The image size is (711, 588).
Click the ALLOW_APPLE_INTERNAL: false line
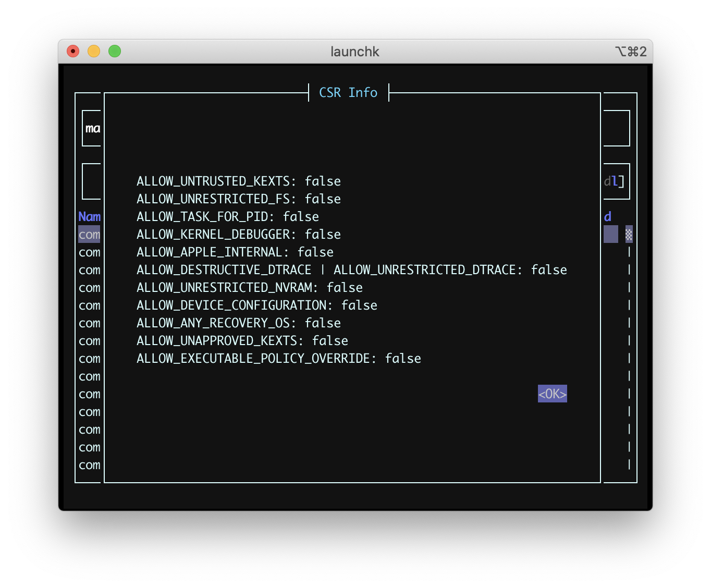click(235, 252)
